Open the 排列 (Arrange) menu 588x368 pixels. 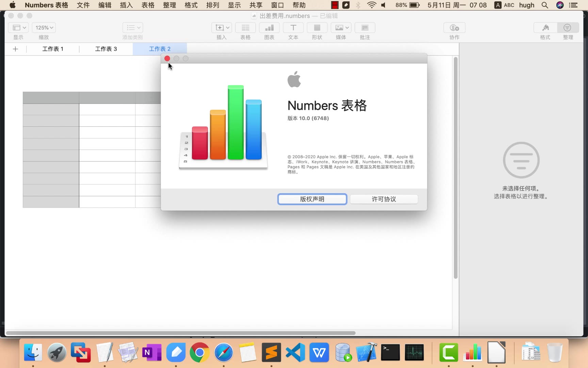pos(213,5)
